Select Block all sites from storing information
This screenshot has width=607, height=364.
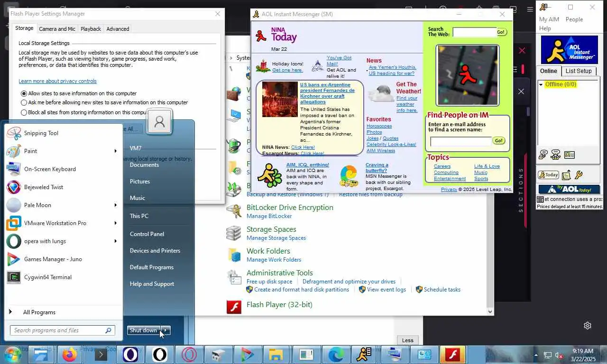coord(24,112)
